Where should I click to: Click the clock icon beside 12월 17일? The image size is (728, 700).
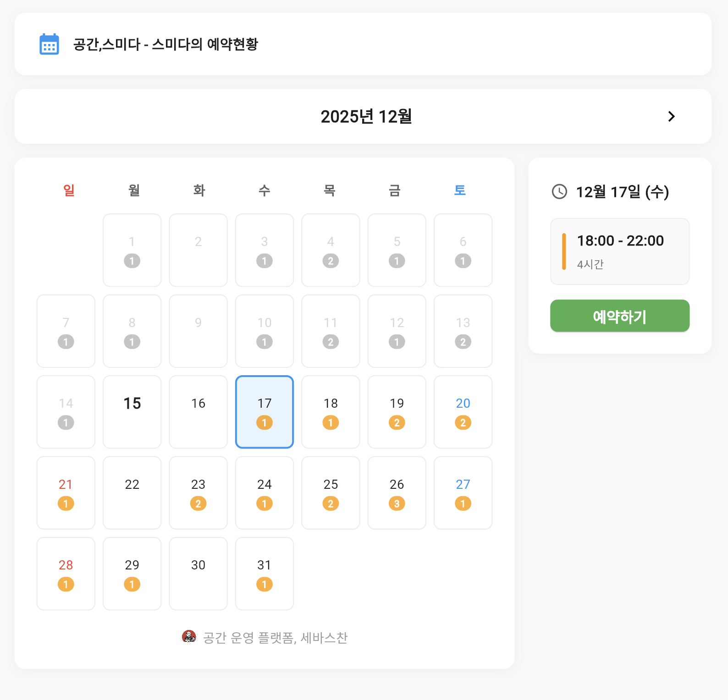click(559, 191)
